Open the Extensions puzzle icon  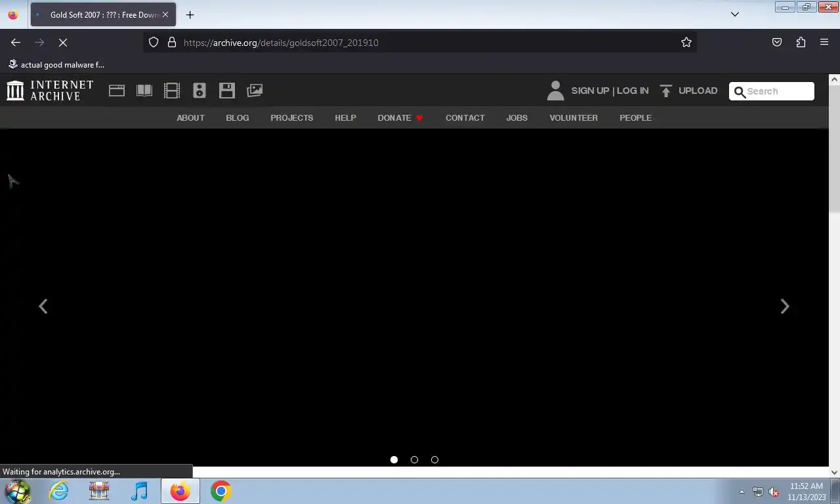801,43
